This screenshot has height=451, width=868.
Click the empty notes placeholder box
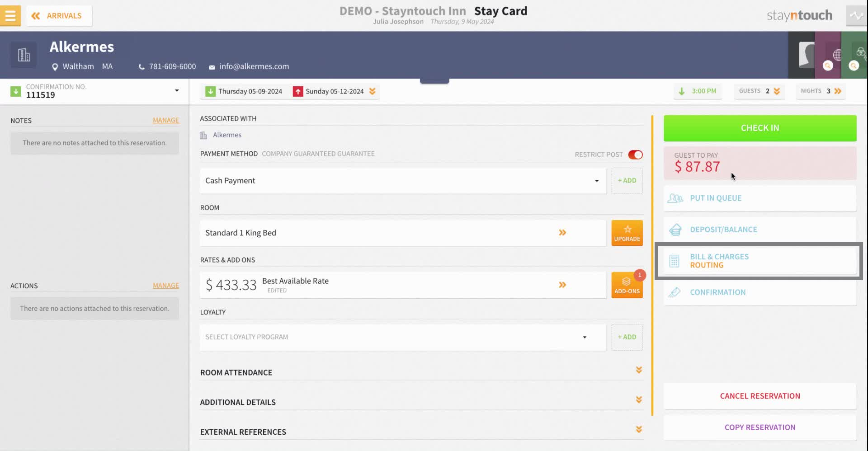coord(94,143)
